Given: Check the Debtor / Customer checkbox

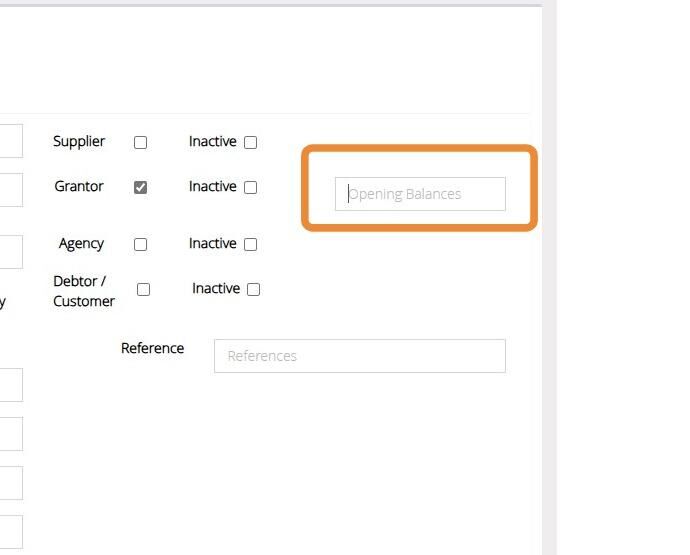Looking at the screenshot, I should point(143,290).
